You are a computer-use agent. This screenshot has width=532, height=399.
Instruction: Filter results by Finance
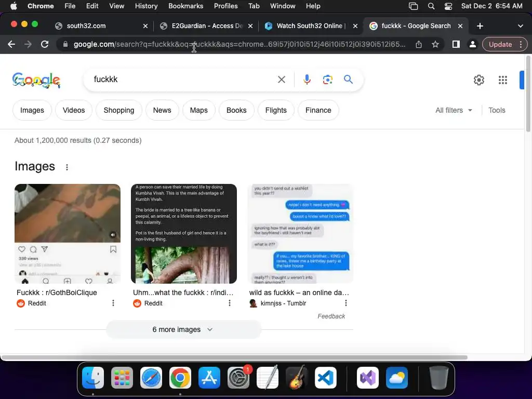point(318,110)
